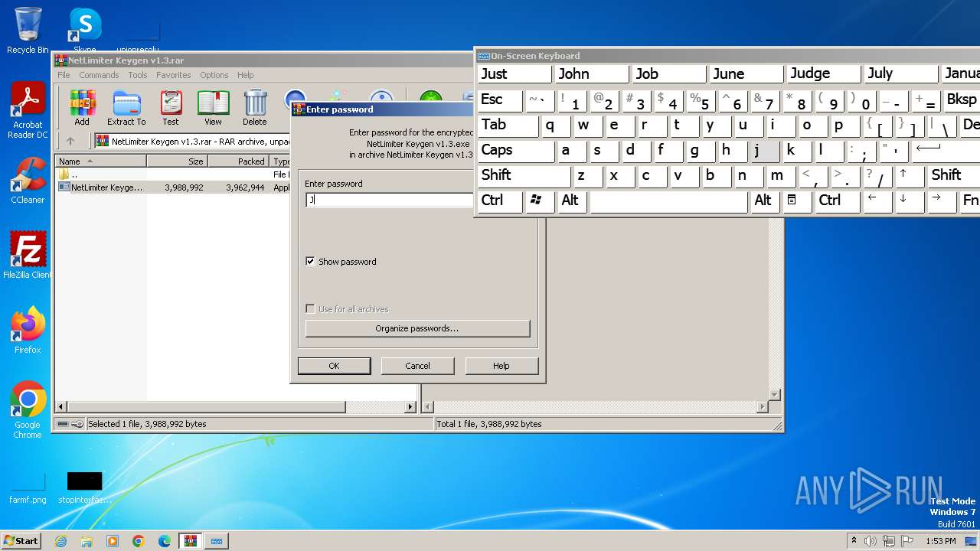980x551 pixels.
Task: Click the Enter password input field
Action: pos(390,200)
